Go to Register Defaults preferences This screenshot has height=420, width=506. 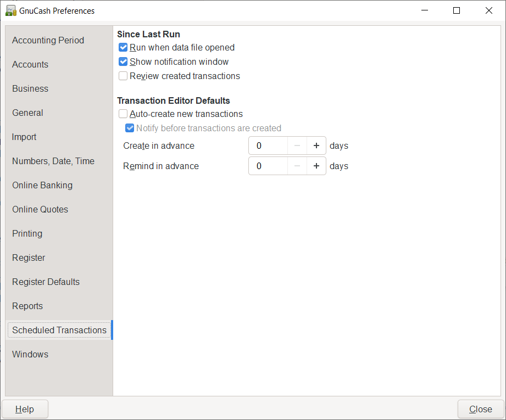coord(46,282)
